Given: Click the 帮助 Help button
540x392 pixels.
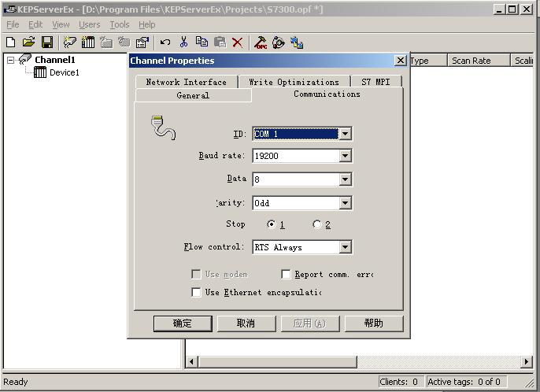Looking at the screenshot, I should point(374,324).
